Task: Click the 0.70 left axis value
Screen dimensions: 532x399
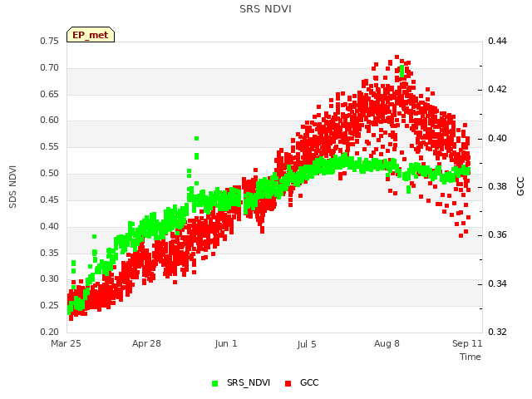Action: coord(50,67)
